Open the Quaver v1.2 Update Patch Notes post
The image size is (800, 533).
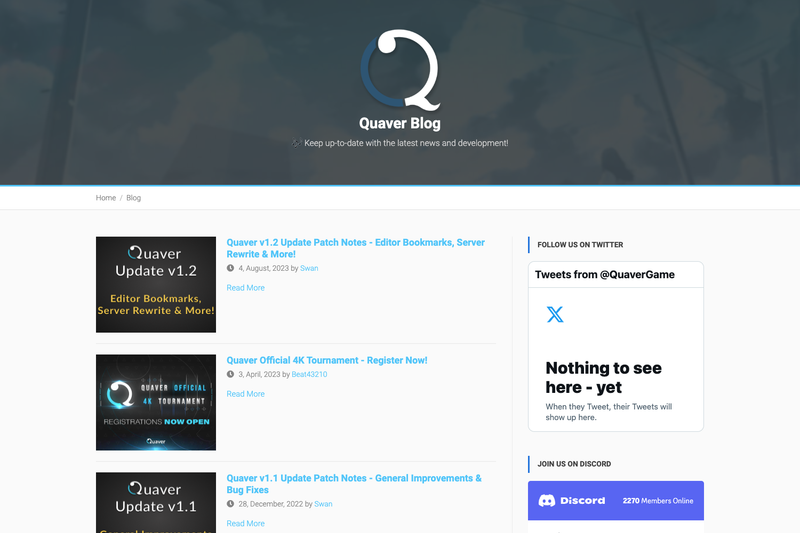coord(356,248)
